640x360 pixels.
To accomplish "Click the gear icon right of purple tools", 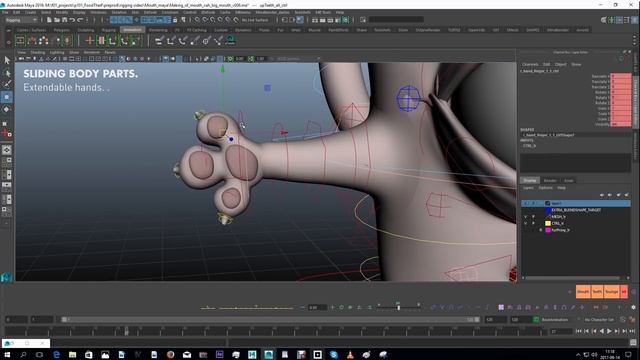I will pos(633,307).
